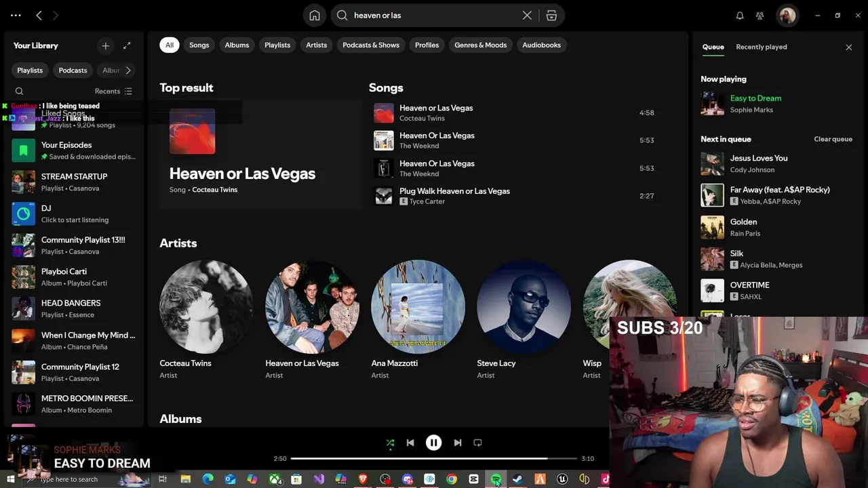Open the Steve Lacy artist card

coord(524,319)
